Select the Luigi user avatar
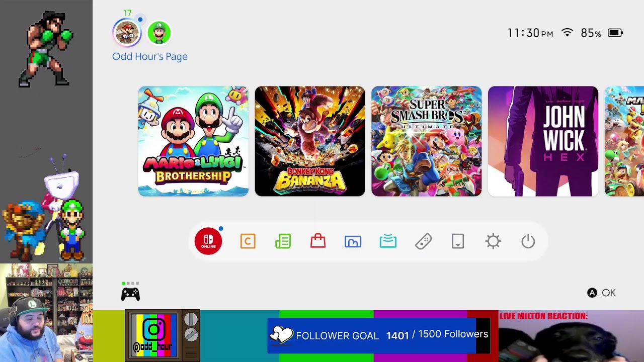The height and width of the screenshot is (362, 644). click(x=159, y=33)
